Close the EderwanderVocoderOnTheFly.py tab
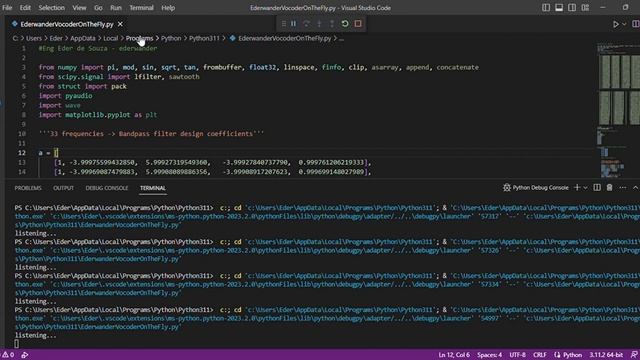 [120, 24]
